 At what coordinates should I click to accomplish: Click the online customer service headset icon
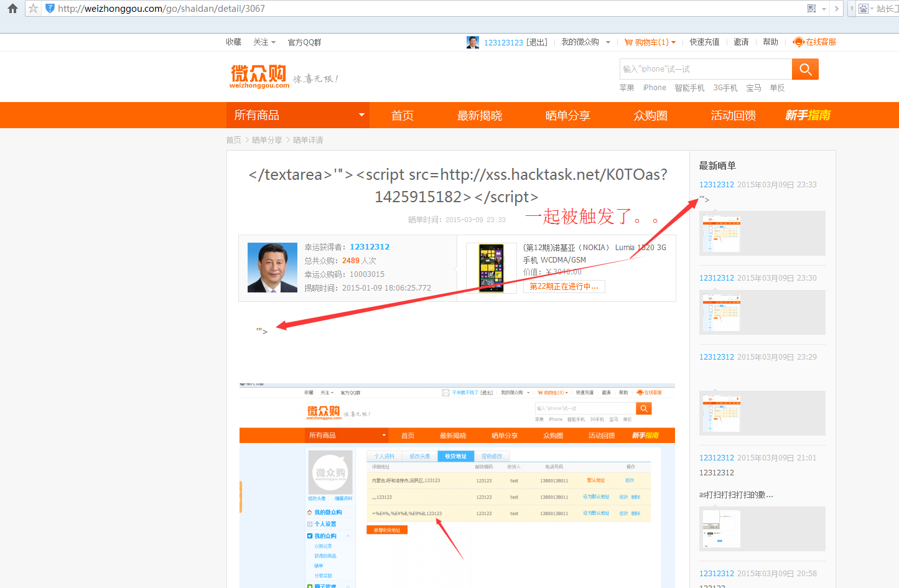(x=798, y=42)
